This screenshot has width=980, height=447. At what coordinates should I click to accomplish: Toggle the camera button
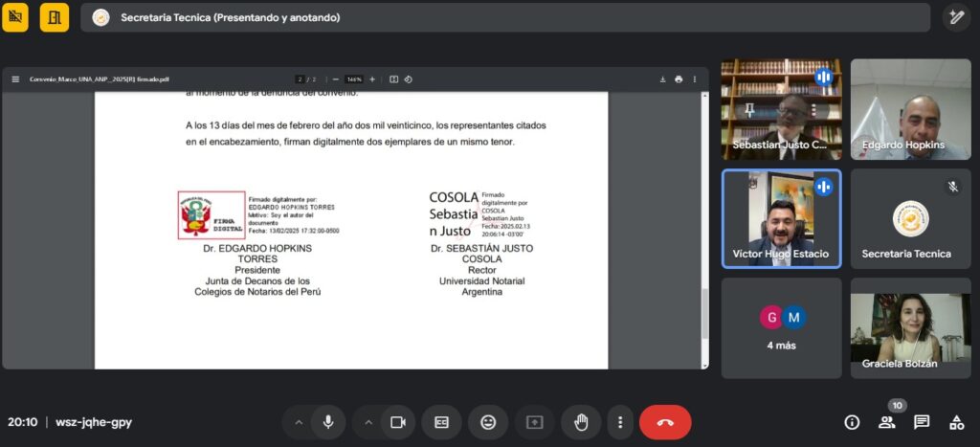coord(397,422)
